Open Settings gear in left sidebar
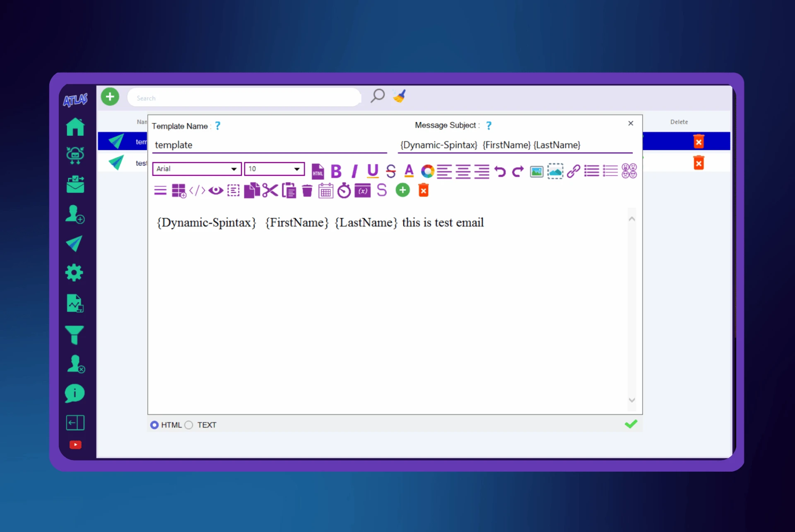This screenshot has height=532, width=795. [x=75, y=273]
